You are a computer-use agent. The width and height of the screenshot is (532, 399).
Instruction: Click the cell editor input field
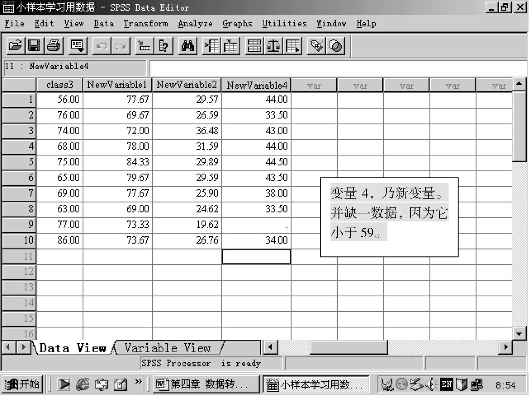coord(338,68)
